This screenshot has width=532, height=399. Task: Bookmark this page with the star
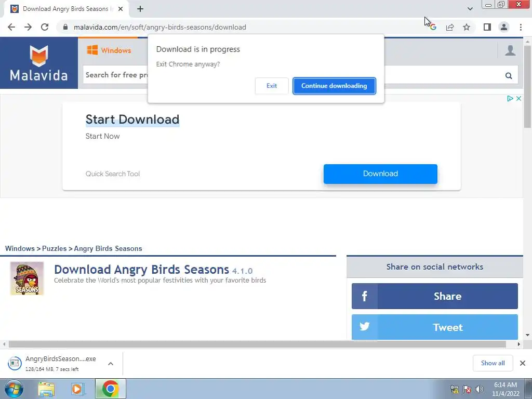467,27
